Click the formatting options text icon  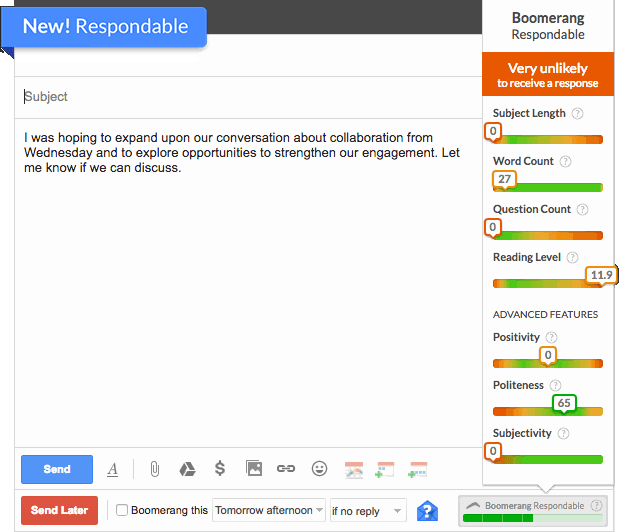click(x=113, y=469)
